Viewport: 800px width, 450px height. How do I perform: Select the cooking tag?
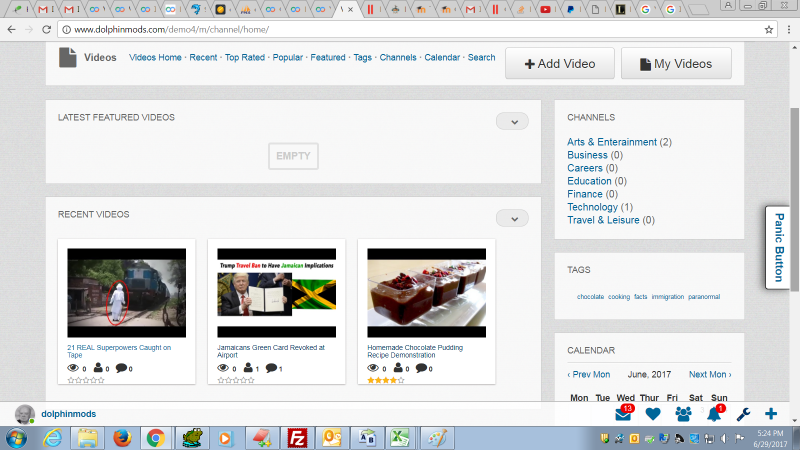pyautogui.click(x=619, y=296)
